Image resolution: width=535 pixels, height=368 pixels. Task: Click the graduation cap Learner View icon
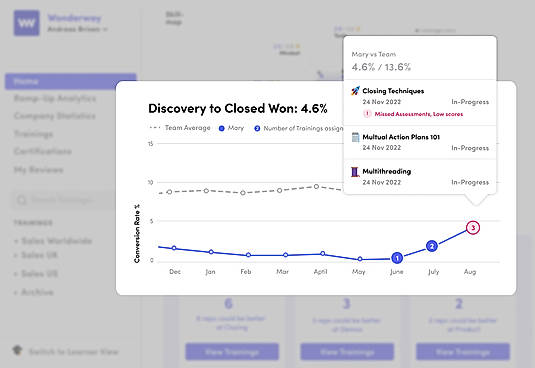(17, 350)
